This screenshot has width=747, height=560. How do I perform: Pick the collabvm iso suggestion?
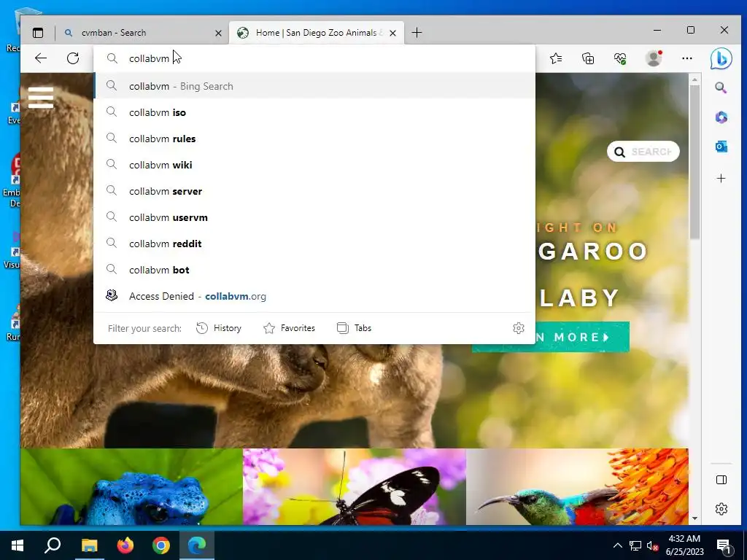coord(314,112)
